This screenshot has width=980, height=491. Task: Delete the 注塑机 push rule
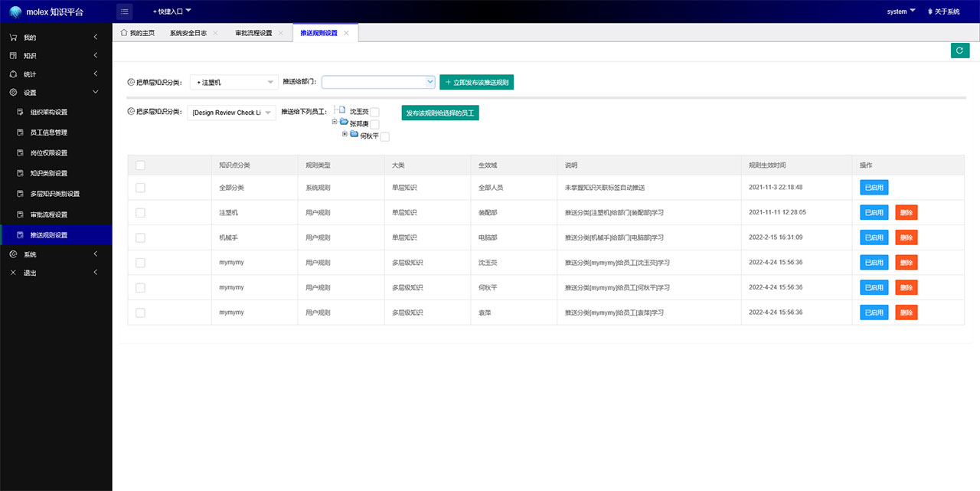(906, 213)
